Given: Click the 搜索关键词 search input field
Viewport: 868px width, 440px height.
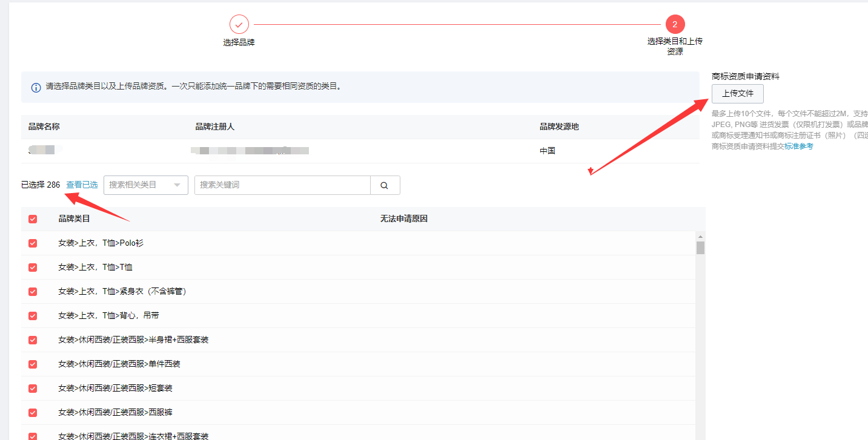Looking at the screenshot, I should [282, 185].
